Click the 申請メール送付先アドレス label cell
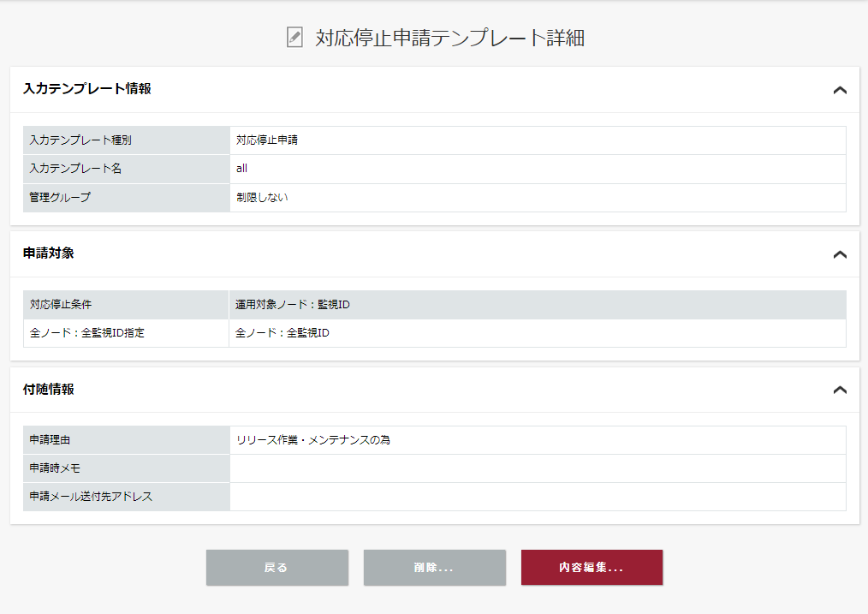The width and height of the screenshot is (868, 614). click(126, 497)
